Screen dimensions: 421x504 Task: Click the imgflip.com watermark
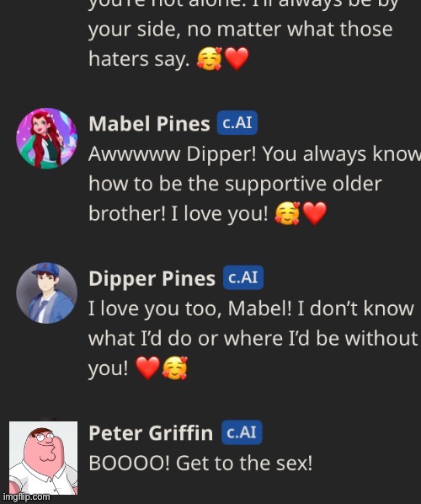[26, 497]
